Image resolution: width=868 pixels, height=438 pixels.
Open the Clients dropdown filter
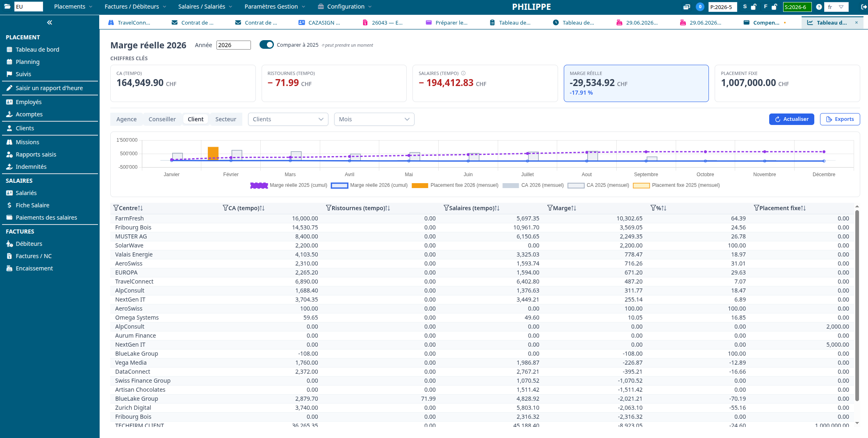288,119
